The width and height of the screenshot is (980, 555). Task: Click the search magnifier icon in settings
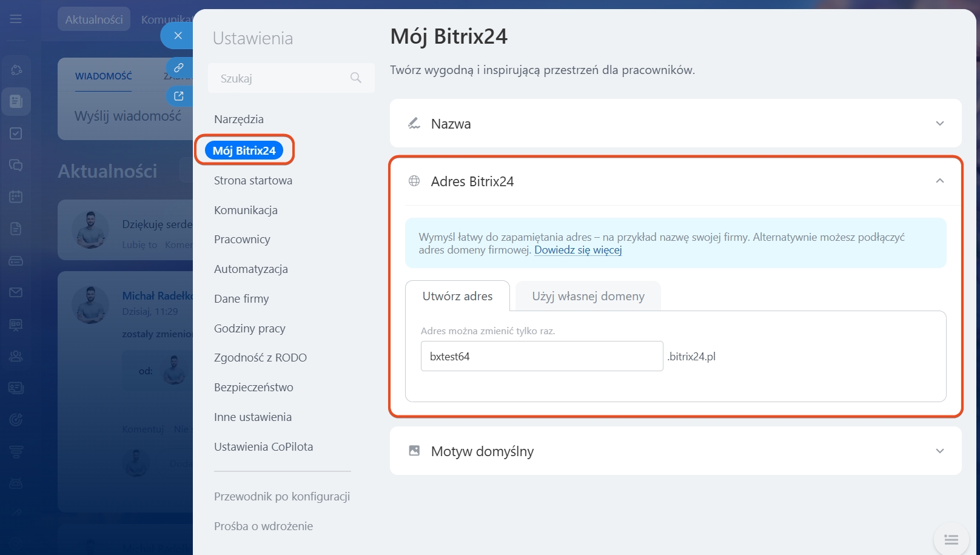[356, 78]
